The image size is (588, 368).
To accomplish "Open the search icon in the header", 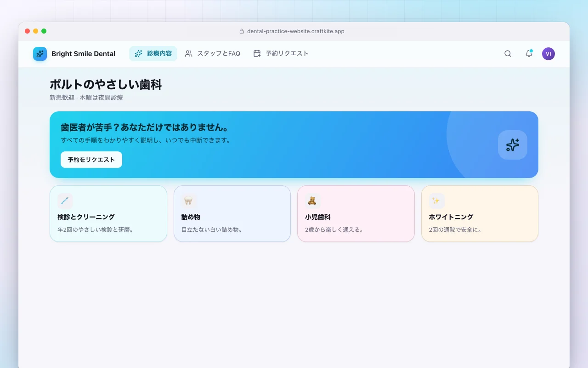I will 508,54.
